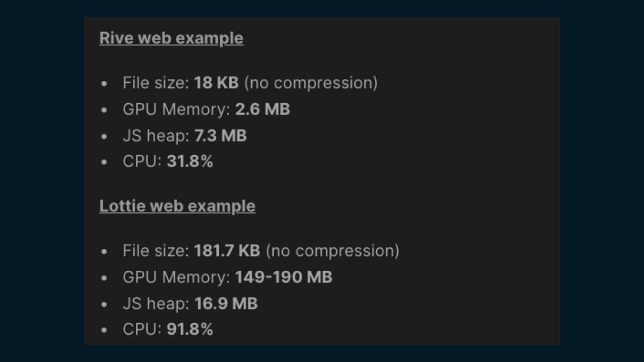
Task: Click the bold 16.9 MB JS heap value
Action: (x=226, y=304)
